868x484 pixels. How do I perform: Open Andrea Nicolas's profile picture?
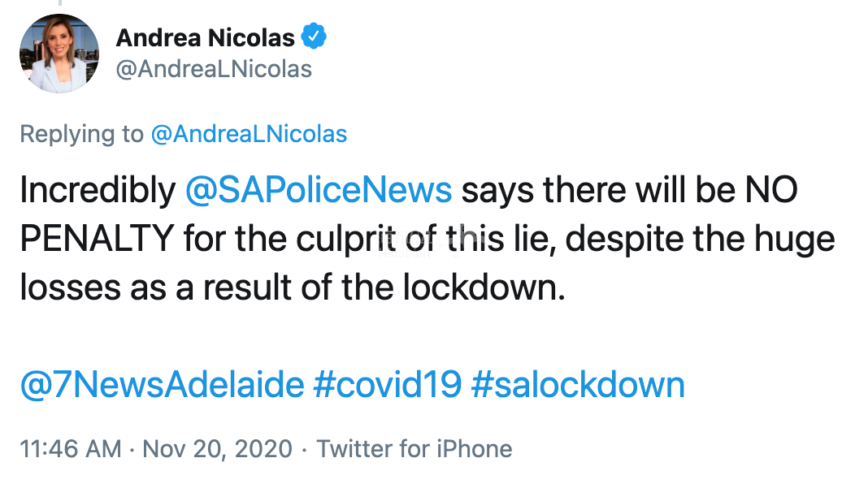[x=59, y=54]
